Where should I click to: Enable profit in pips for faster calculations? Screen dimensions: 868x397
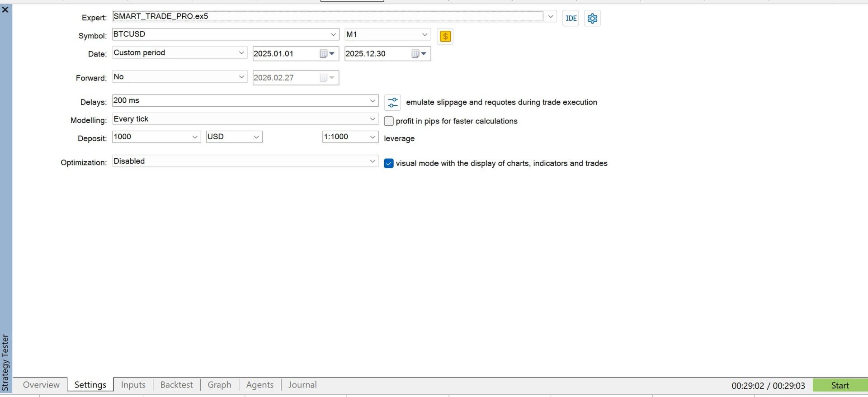[x=389, y=121]
